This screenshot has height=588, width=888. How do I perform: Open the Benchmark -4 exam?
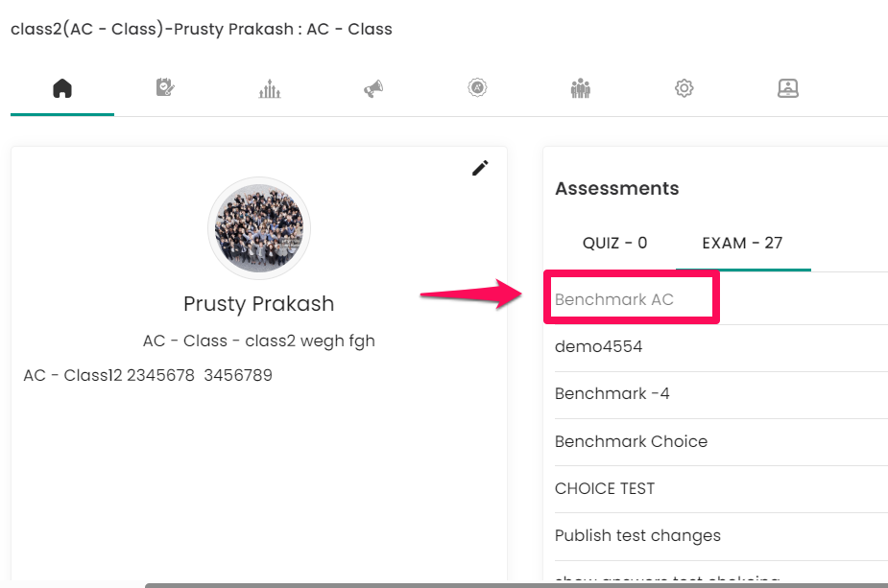click(612, 393)
